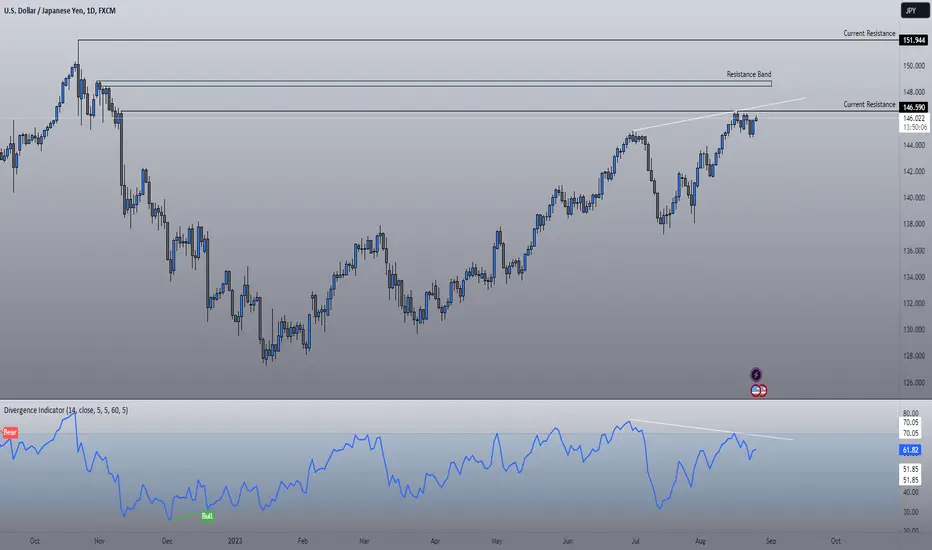The width and height of the screenshot is (932, 550).
Task: Click the Jun label on time axis
Action: [x=568, y=541]
